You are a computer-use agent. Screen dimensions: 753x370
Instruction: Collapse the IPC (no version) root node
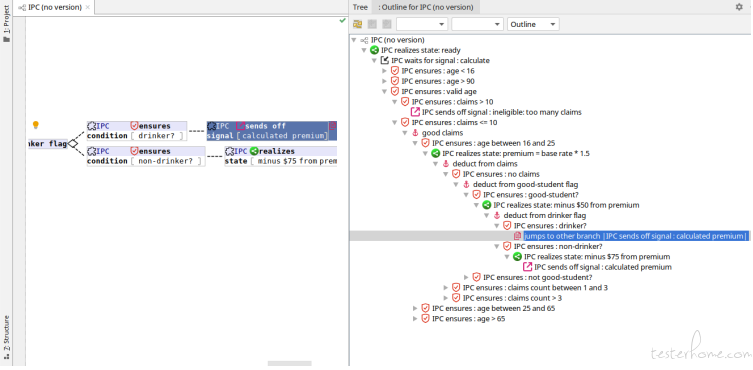pos(354,40)
